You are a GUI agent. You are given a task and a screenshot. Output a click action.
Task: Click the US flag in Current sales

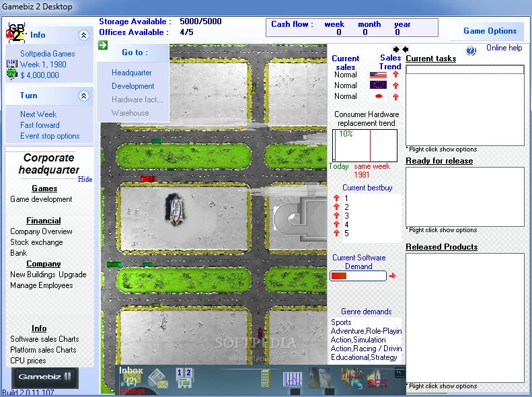coord(378,75)
